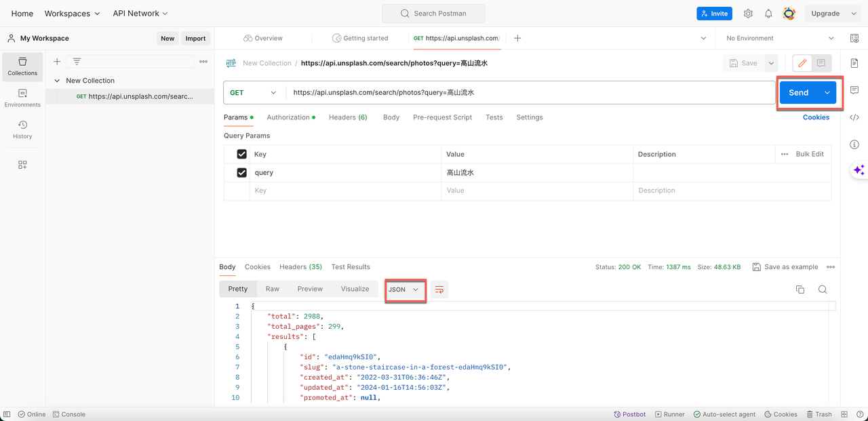Switch to the Headers (6) request tab
The width and height of the screenshot is (868, 421).
point(348,117)
